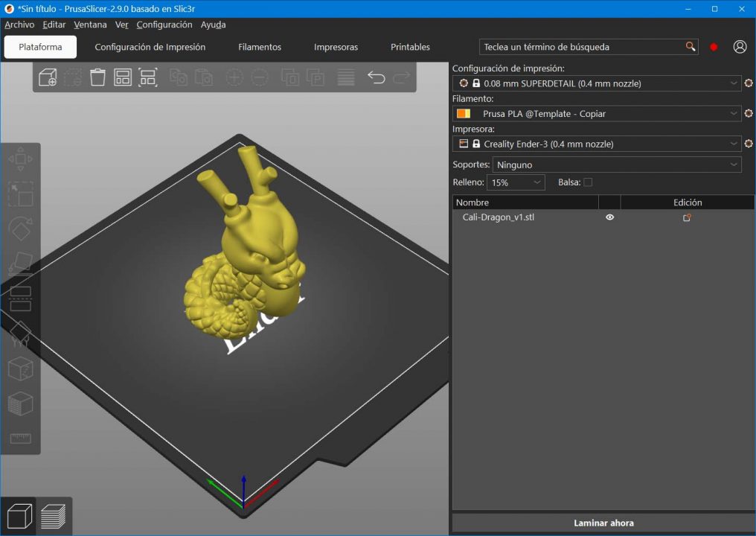Open the Soportes dropdown showing Ninguno

(617, 165)
